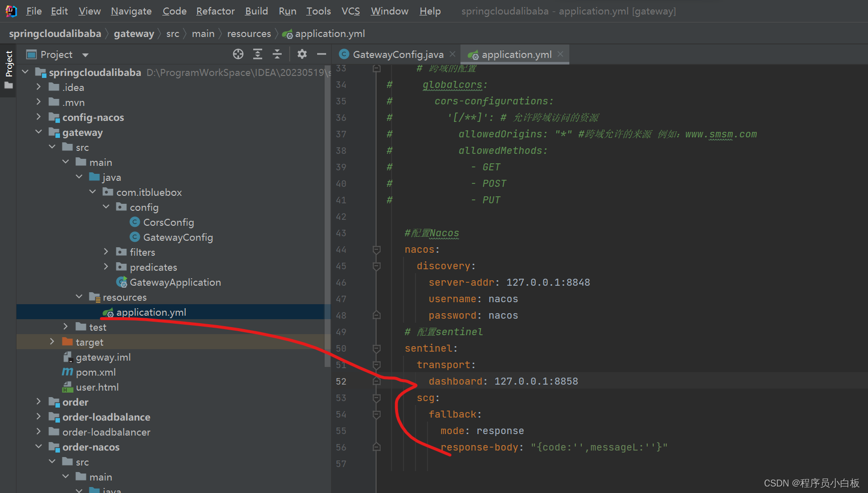
Task: Close the GatewayConfig.java tab
Action: [452, 54]
